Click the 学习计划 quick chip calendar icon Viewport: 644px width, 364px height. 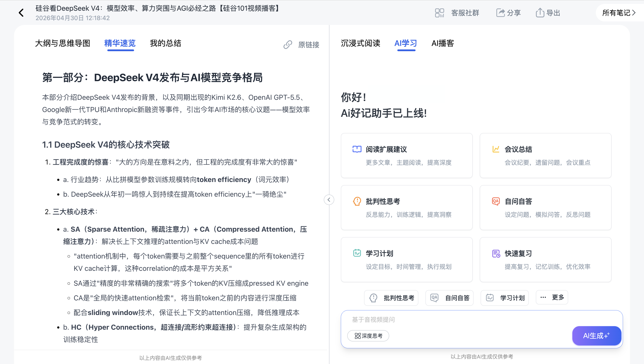[490, 298]
